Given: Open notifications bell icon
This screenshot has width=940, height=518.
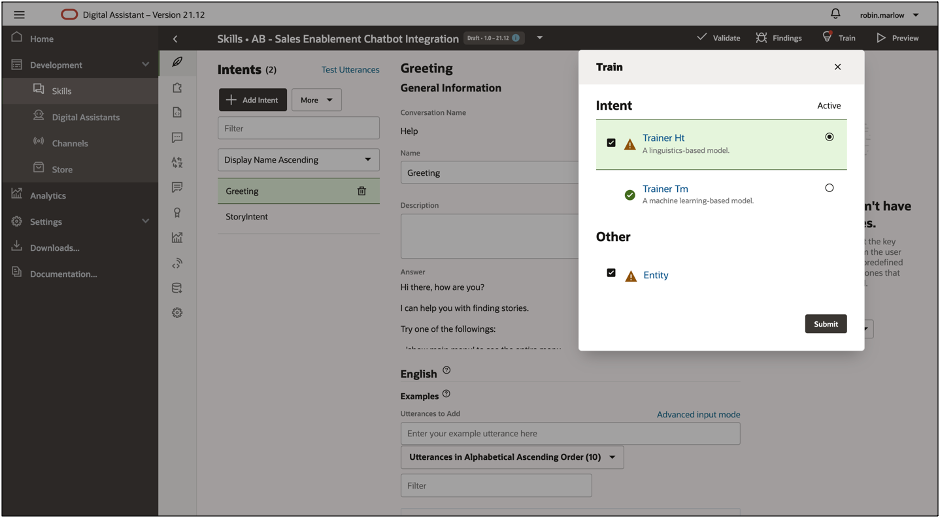Looking at the screenshot, I should pos(836,13).
